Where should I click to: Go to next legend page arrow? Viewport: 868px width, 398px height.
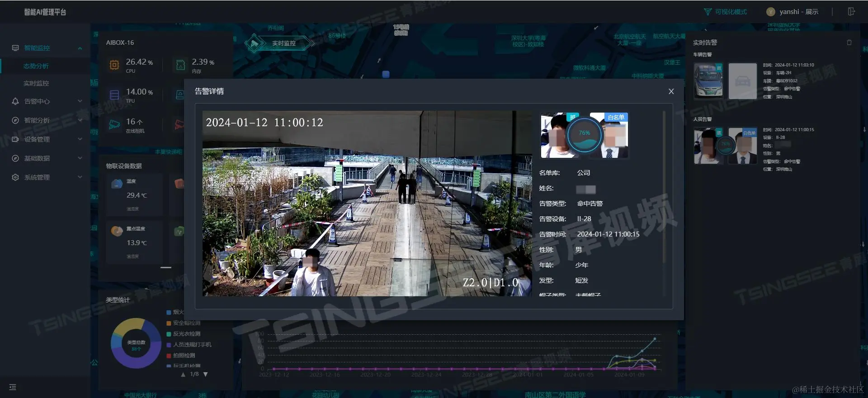(x=206, y=374)
